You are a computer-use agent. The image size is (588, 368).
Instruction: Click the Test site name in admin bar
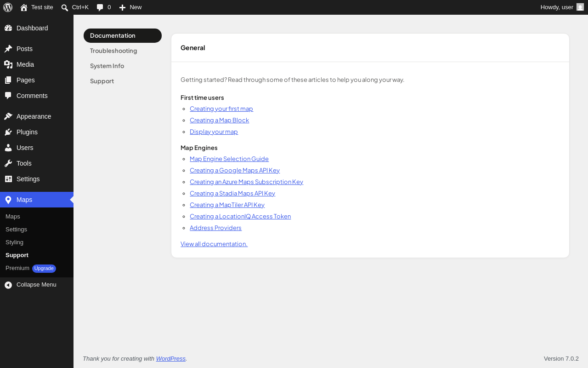click(x=42, y=7)
